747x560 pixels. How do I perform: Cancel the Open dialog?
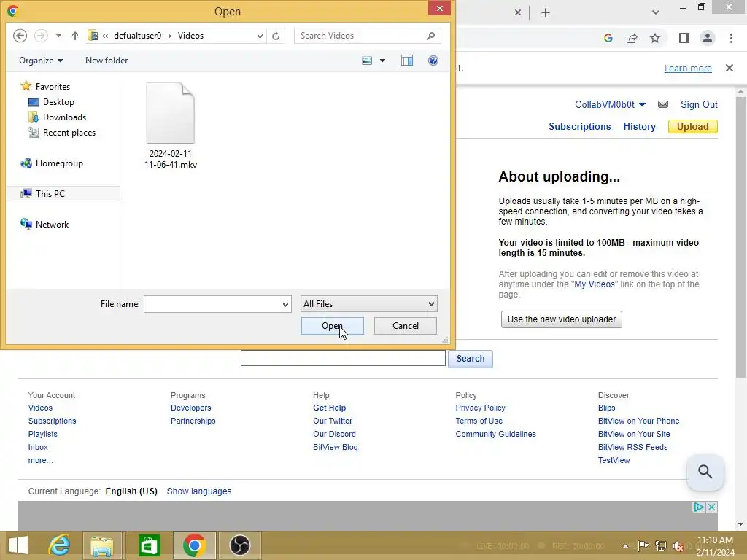tap(406, 326)
